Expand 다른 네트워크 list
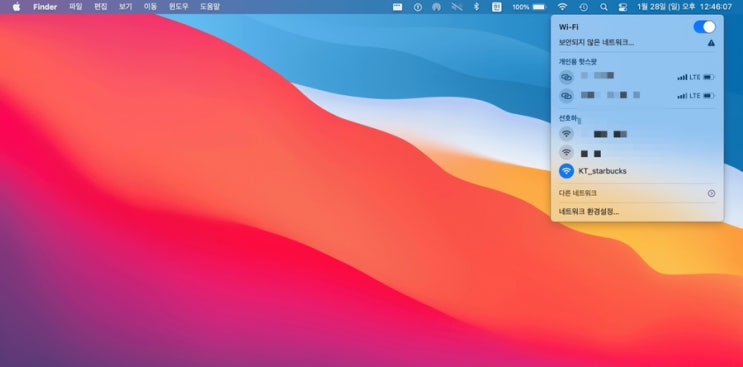 coord(637,193)
